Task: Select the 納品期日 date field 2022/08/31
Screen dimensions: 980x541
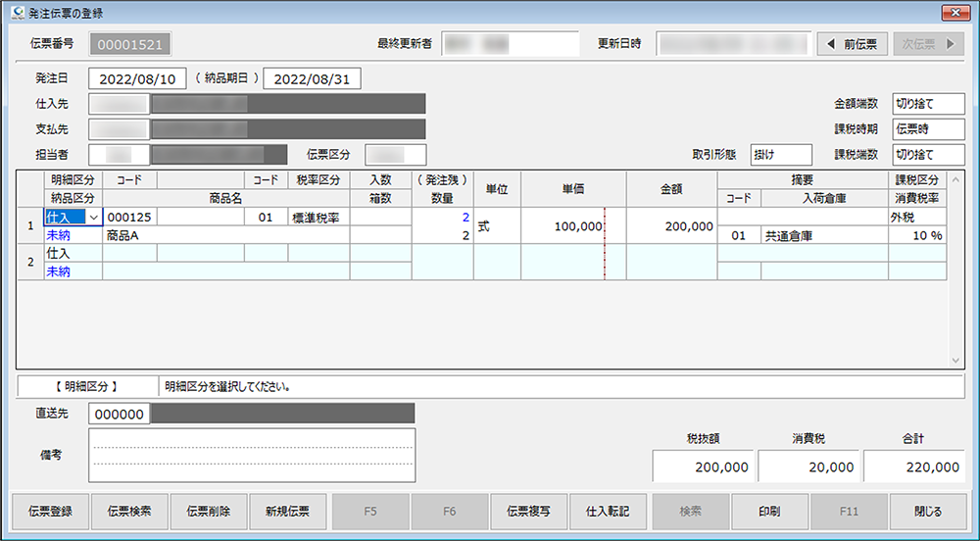Action: tap(312, 78)
